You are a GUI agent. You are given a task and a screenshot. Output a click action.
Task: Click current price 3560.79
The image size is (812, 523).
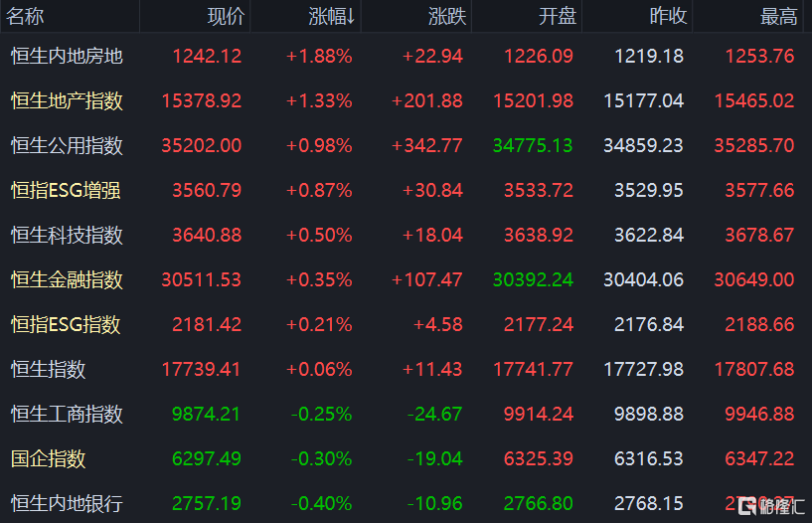(x=207, y=190)
